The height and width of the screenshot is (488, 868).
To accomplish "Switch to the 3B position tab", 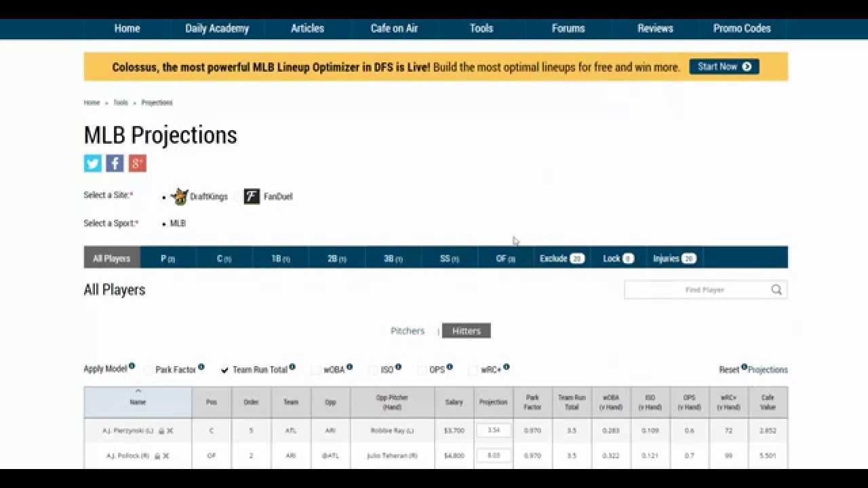I will click(393, 258).
